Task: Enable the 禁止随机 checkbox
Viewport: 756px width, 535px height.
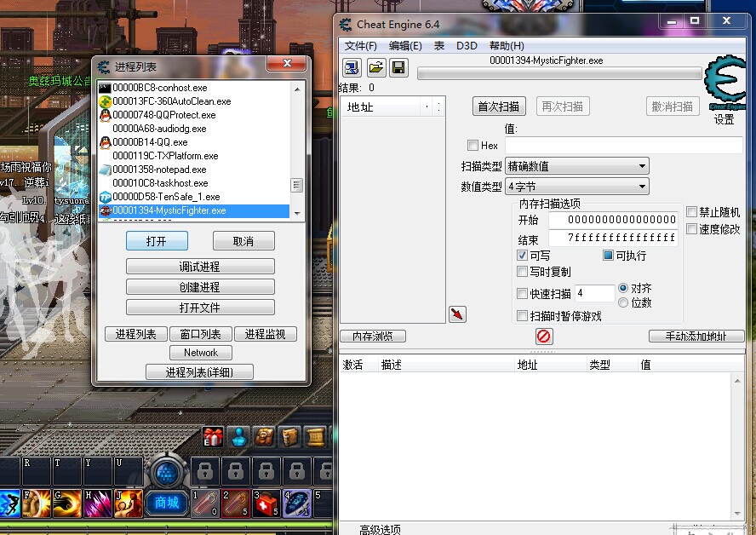Action: click(x=692, y=211)
